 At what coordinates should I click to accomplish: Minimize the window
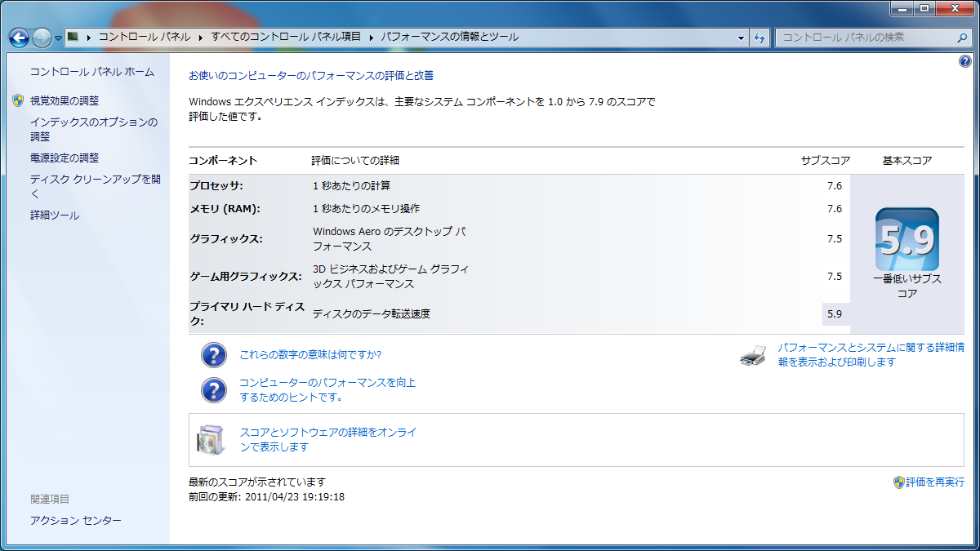coord(903,8)
